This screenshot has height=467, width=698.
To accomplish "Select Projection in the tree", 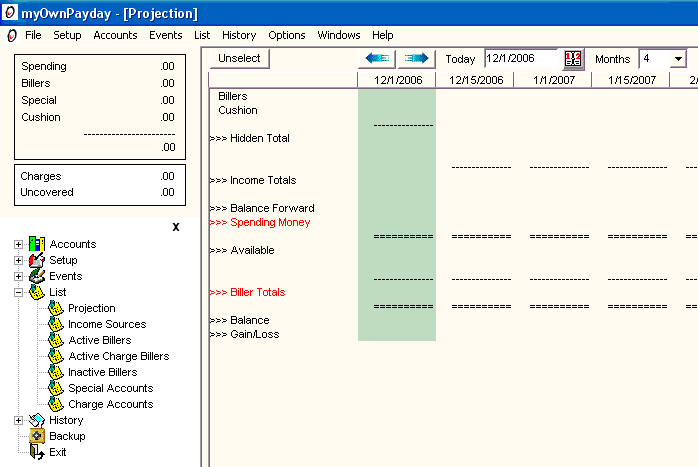I will click(92, 308).
